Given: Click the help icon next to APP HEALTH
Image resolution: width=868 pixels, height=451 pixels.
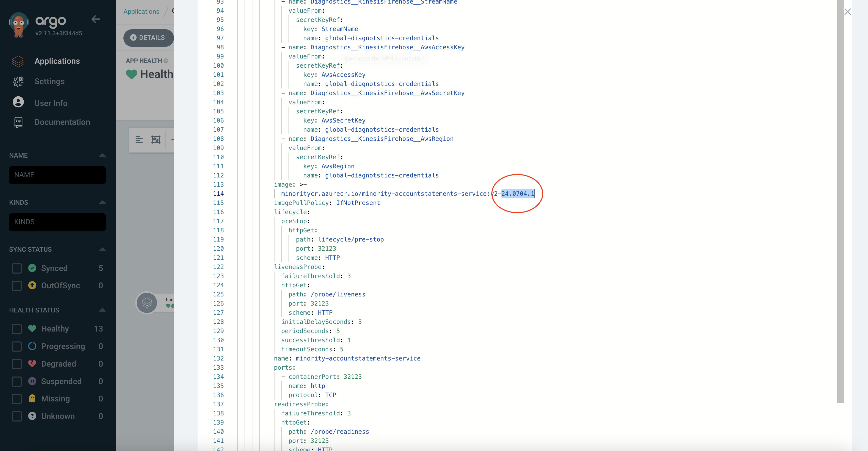Looking at the screenshot, I should pos(166,61).
